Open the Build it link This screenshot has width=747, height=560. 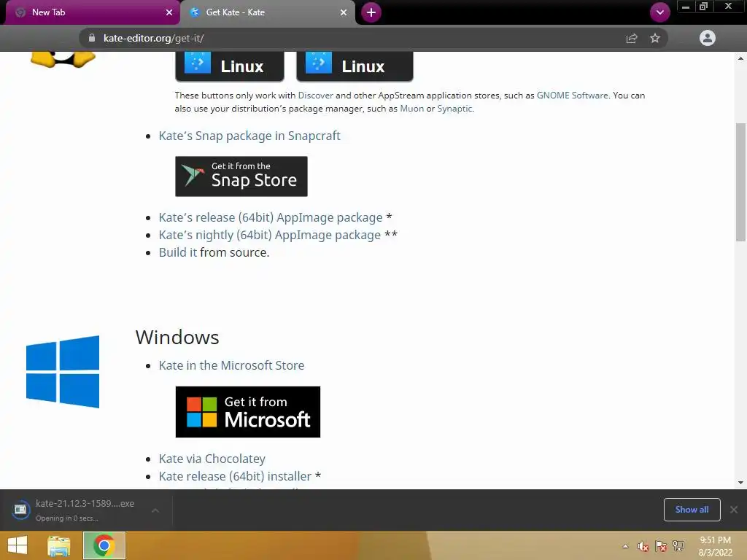[178, 252]
